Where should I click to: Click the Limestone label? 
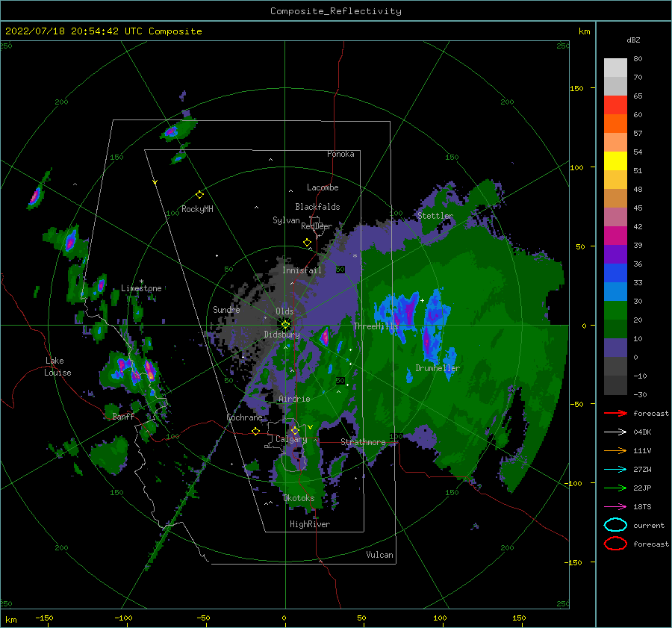(x=141, y=288)
